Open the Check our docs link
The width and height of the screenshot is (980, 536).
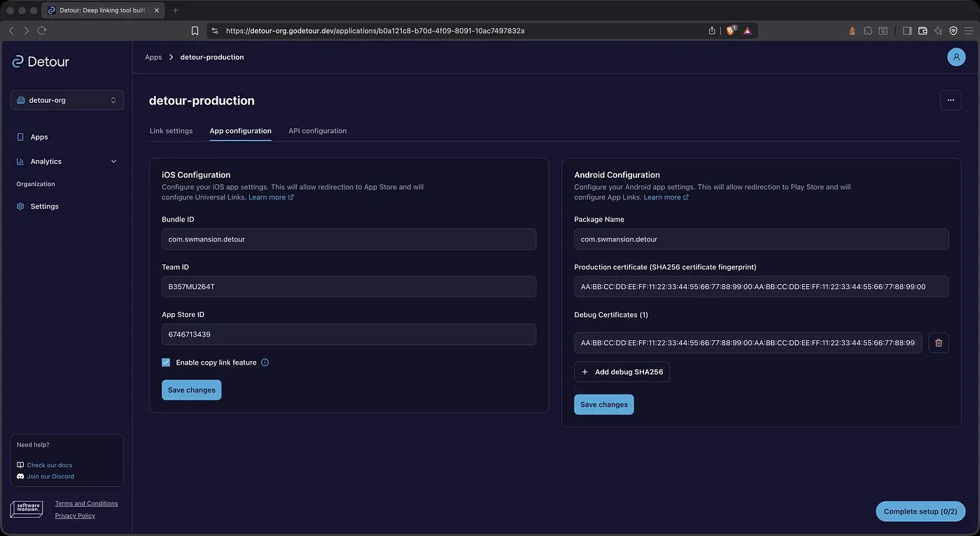(x=49, y=465)
